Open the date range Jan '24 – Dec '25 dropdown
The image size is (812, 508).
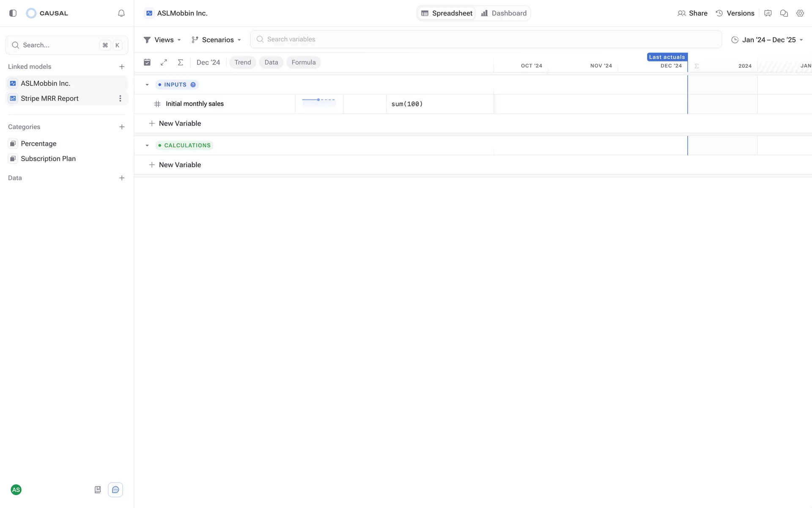(x=767, y=40)
